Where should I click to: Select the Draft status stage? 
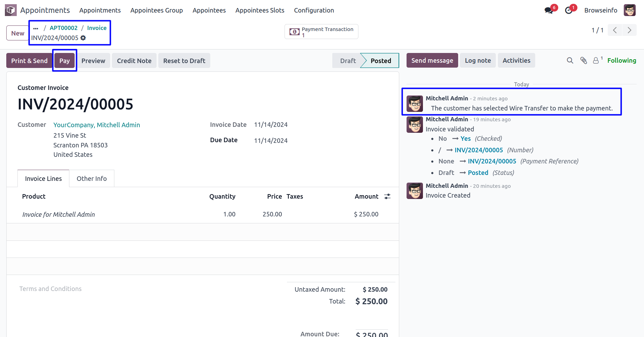click(x=348, y=61)
